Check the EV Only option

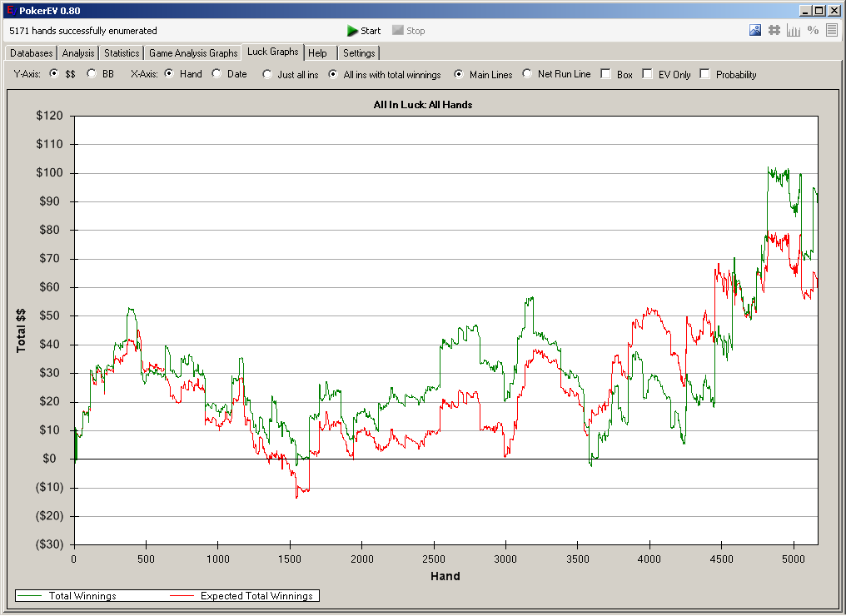pos(647,74)
